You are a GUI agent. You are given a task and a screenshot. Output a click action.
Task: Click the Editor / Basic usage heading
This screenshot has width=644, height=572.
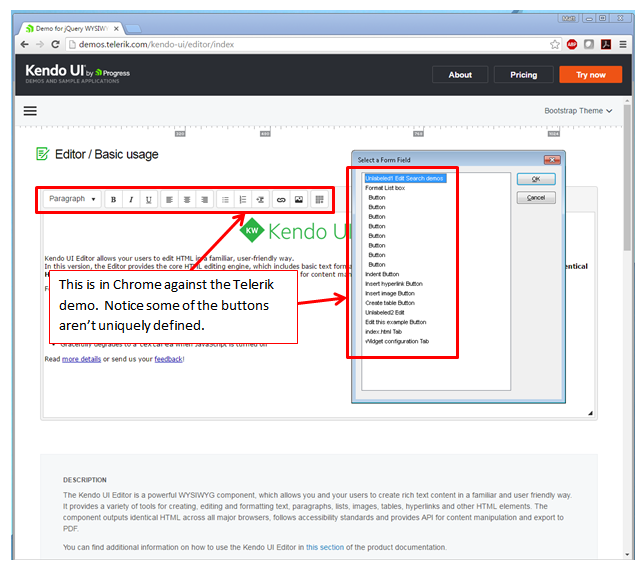click(106, 154)
